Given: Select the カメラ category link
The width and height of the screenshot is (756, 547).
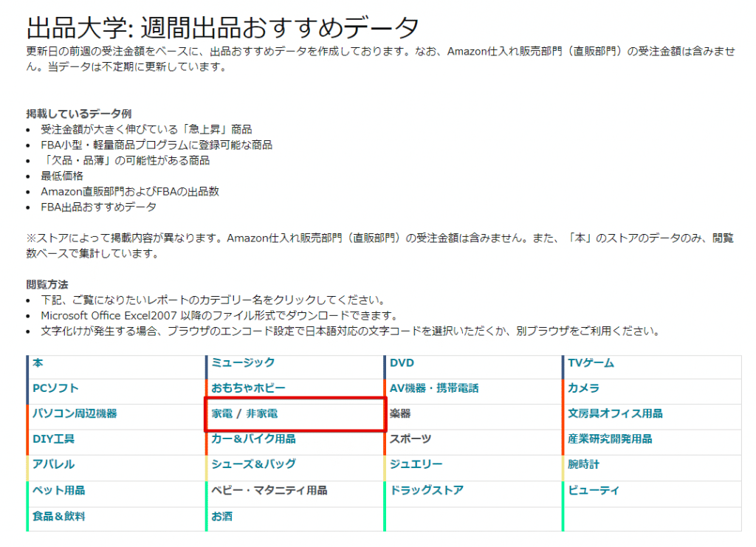Looking at the screenshot, I should pyautogui.click(x=583, y=388).
